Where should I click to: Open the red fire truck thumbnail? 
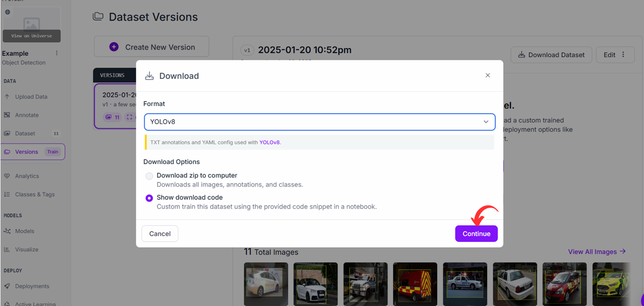point(415,284)
